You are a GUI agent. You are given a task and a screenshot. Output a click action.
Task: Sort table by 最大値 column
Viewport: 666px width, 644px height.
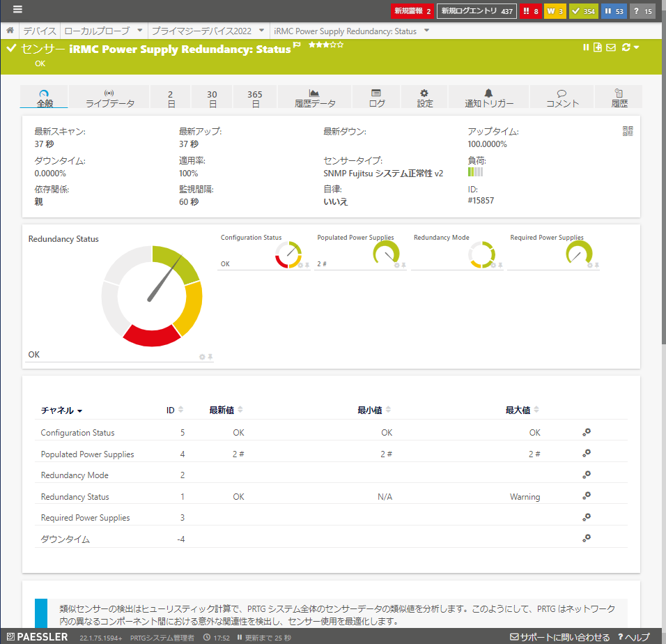pyautogui.click(x=522, y=410)
